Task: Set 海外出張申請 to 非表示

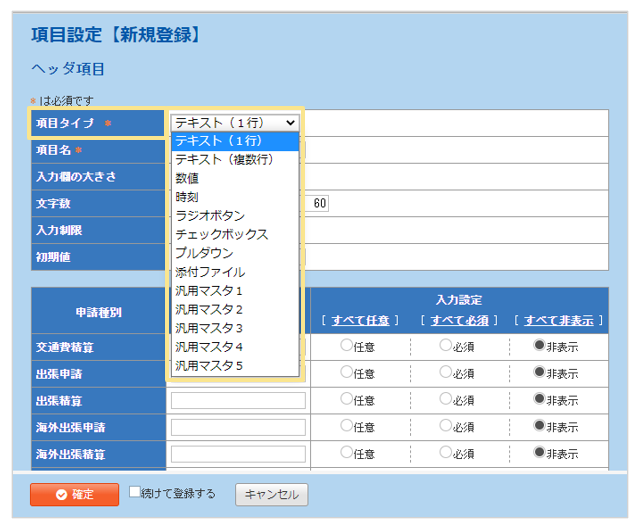Action: point(539,426)
